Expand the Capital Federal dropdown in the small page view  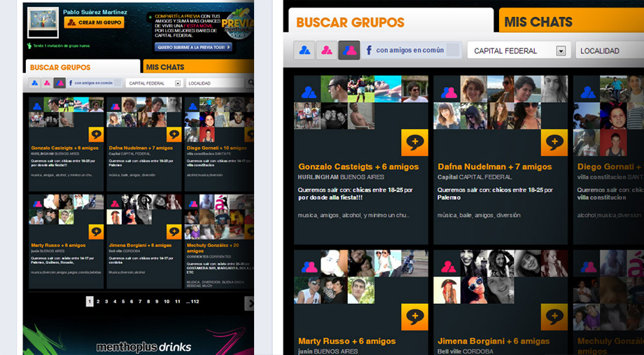pos(178,83)
